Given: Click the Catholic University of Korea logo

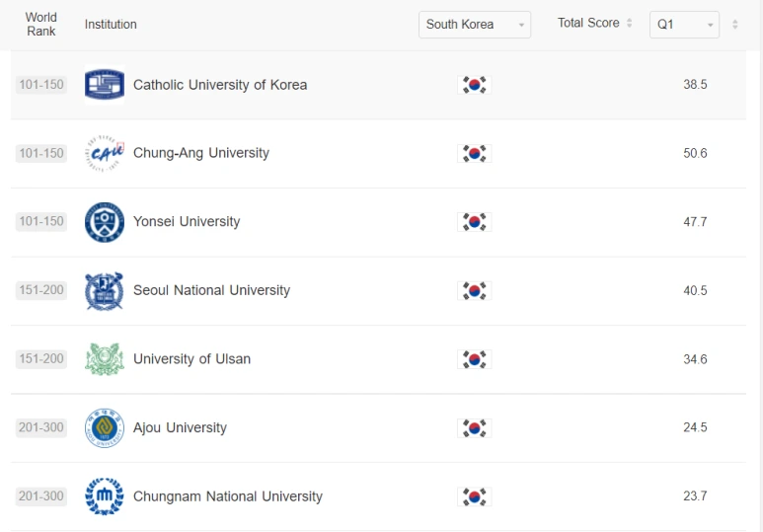Looking at the screenshot, I should [105, 85].
